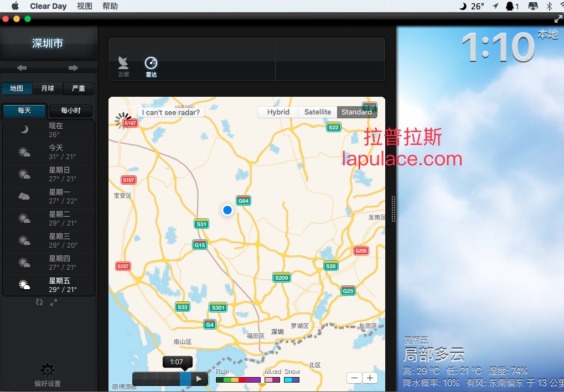
Task: Click the 福田区 label on the map
Action: coord(256,336)
